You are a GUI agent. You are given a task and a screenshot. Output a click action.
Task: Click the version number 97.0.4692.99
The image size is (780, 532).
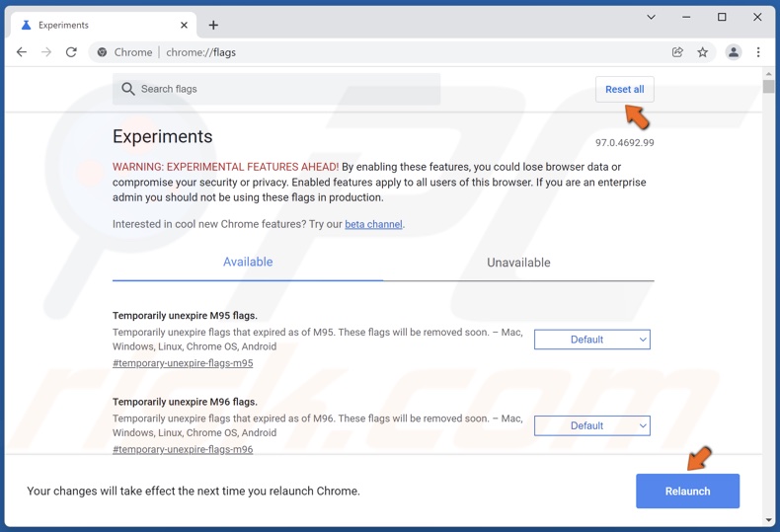pyautogui.click(x=624, y=143)
